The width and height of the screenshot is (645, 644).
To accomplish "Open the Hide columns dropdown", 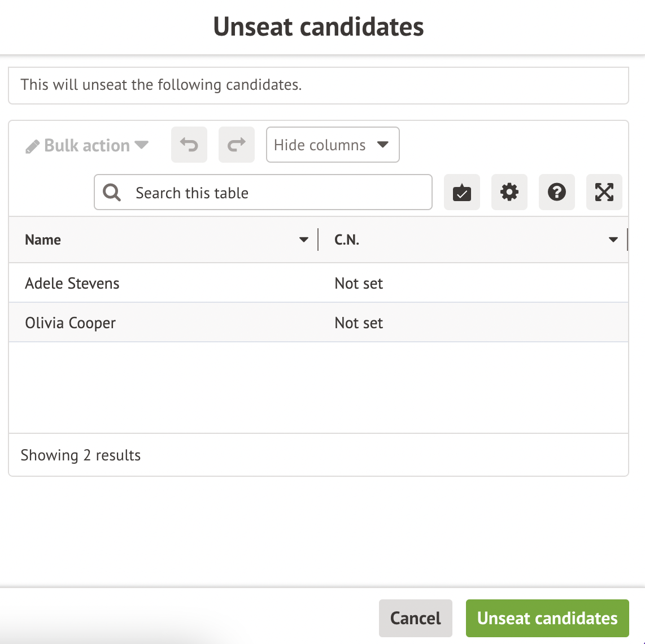I will coord(333,145).
